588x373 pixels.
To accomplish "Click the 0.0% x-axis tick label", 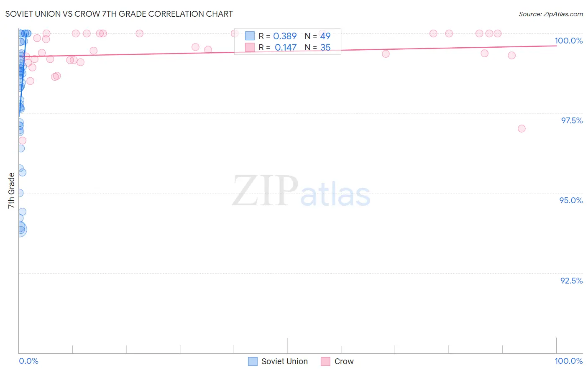I will (29, 361).
